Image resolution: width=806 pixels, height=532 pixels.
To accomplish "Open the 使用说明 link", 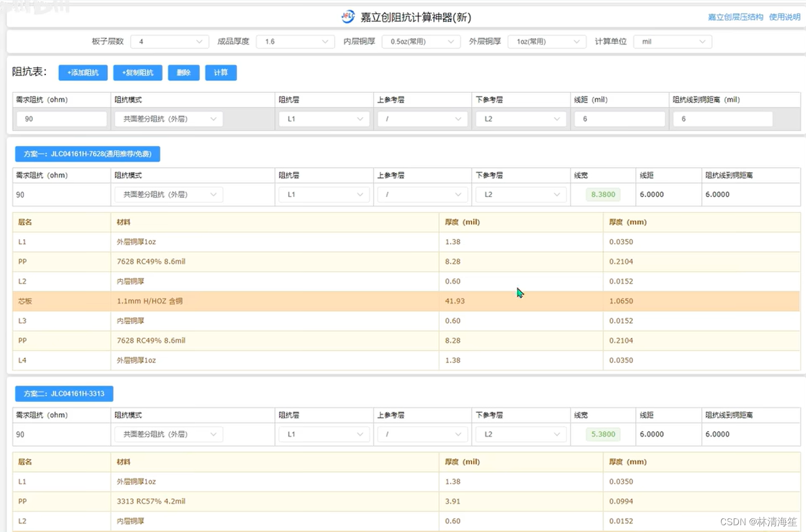I will (785, 17).
